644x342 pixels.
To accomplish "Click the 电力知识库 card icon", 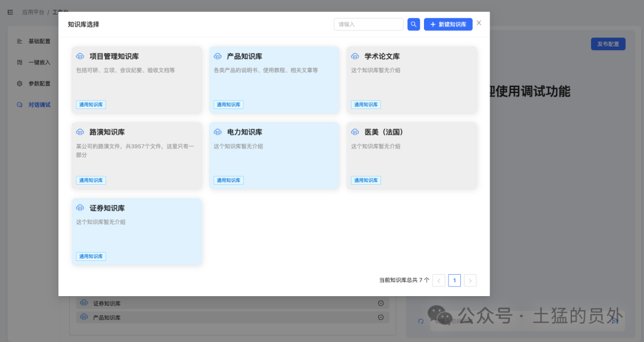I will click(x=218, y=132).
